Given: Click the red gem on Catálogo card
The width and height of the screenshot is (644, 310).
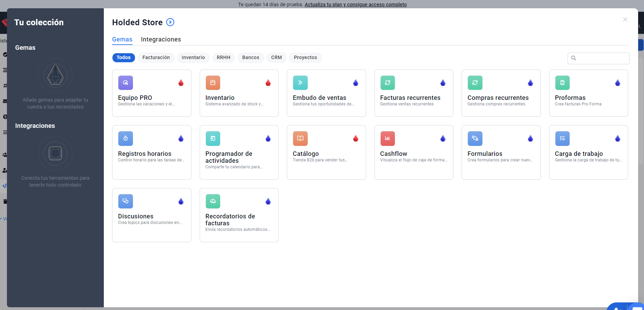Looking at the screenshot, I should pyautogui.click(x=356, y=139).
